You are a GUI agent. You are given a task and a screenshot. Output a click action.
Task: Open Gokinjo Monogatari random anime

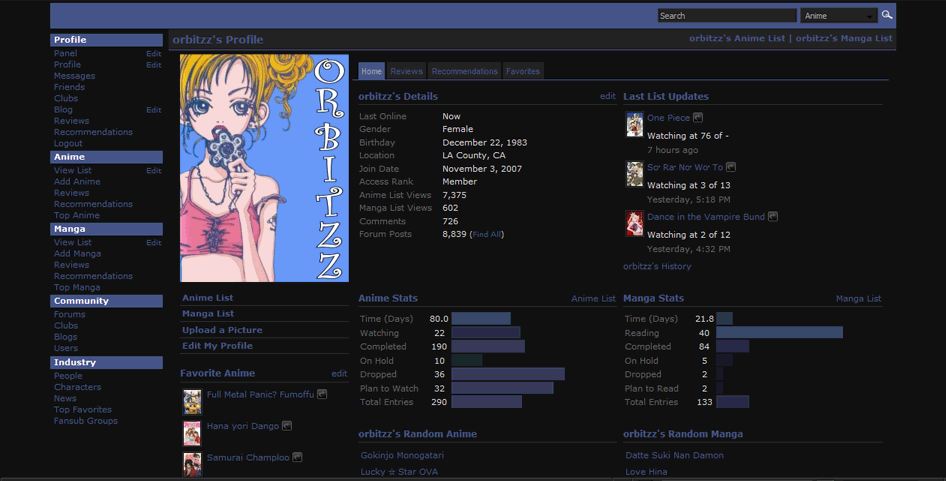tap(402, 455)
